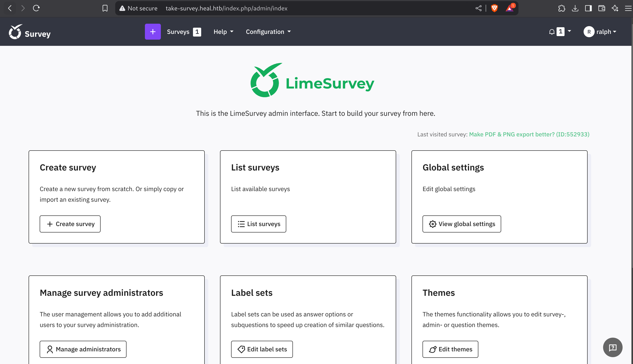Click the Create survey button

tap(70, 224)
